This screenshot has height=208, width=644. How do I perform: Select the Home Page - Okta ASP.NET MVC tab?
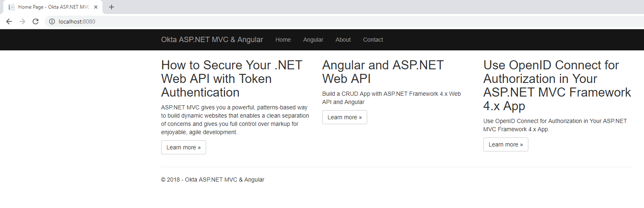coord(54,7)
